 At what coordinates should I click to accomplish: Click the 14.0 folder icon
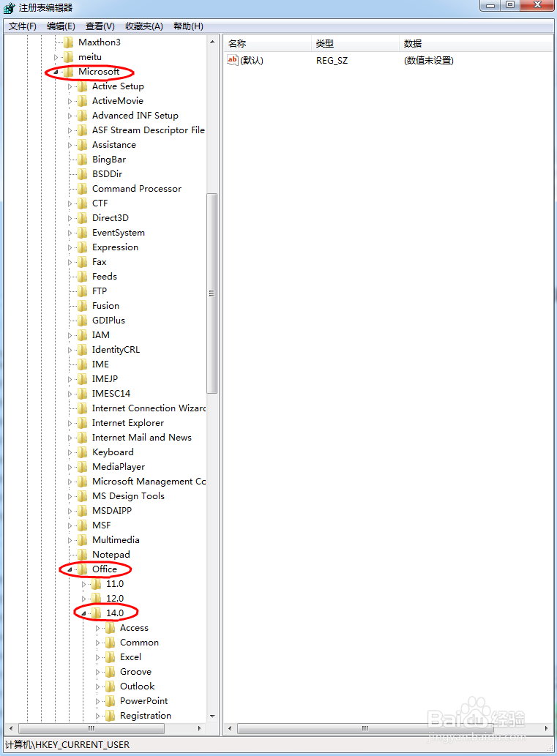(97, 613)
